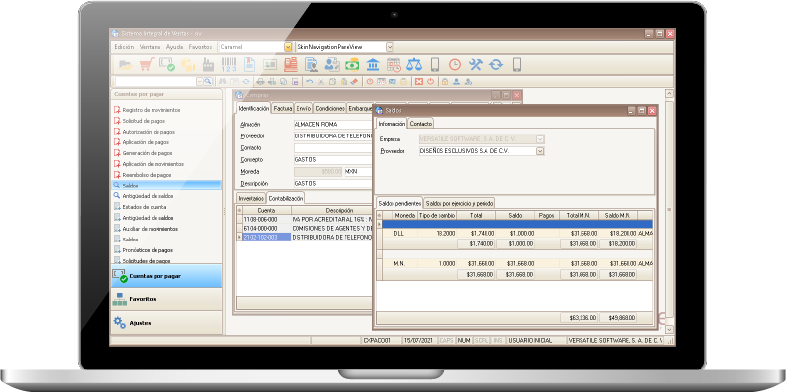Expand the Empresa dropdown in Saldos window
This screenshot has width=786, height=392.
(540, 138)
